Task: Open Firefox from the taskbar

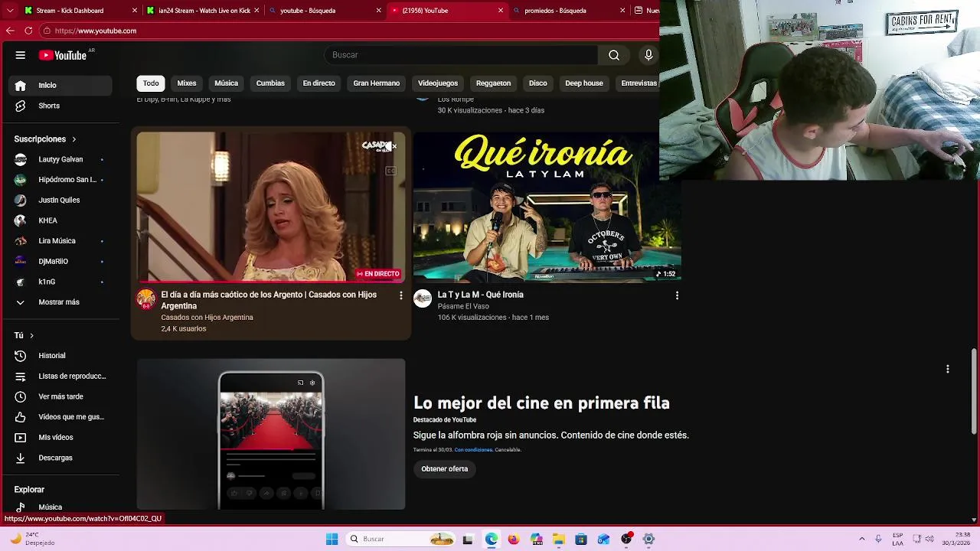Action: pyautogui.click(x=514, y=539)
